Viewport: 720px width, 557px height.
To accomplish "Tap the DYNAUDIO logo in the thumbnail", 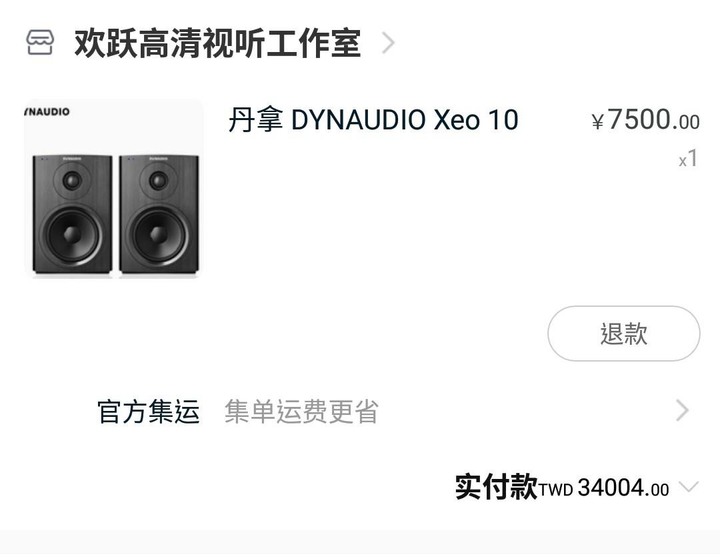I will tap(47, 112).
